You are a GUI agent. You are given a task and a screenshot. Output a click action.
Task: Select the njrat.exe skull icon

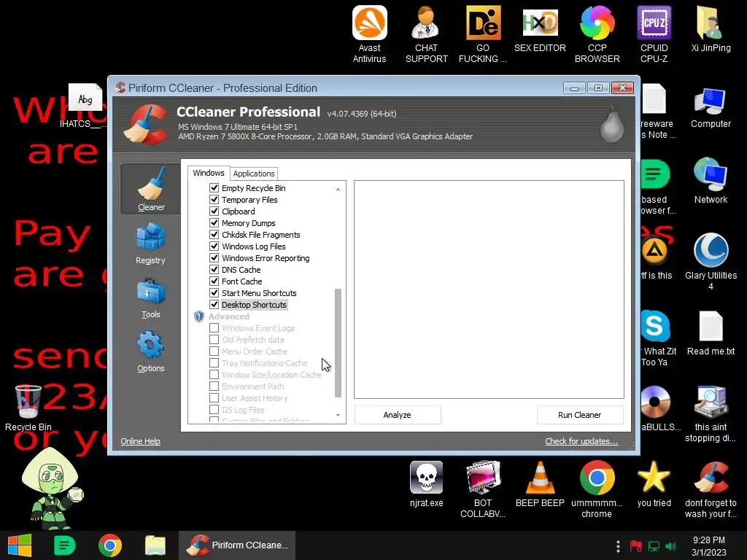point(426,484)
